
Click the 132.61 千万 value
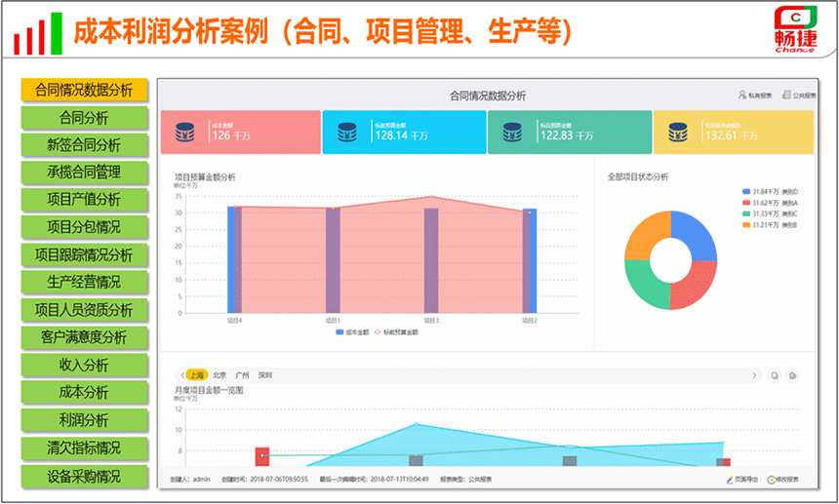[732, 136]
